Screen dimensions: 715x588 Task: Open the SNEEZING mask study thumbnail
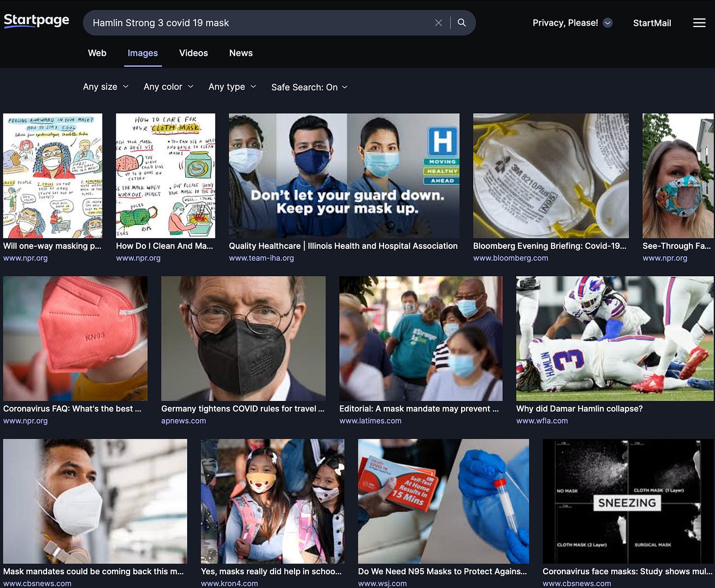pyautogui.click(x=628, y=501)
